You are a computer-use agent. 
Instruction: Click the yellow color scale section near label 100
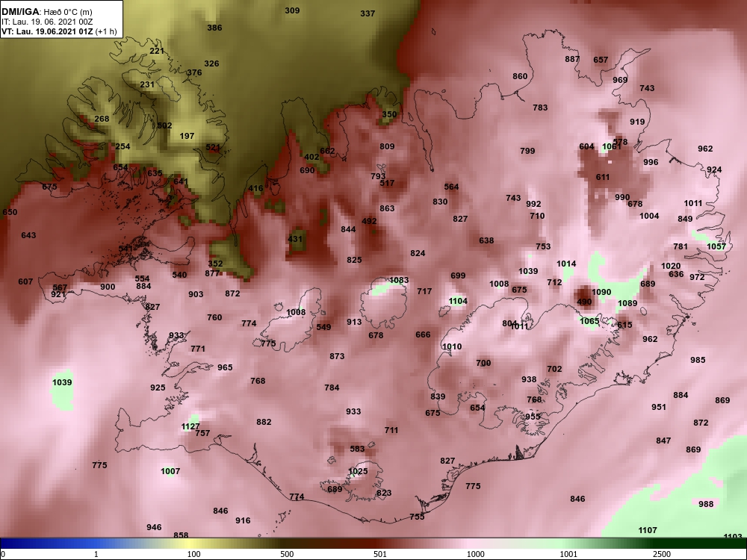(190, 542)
